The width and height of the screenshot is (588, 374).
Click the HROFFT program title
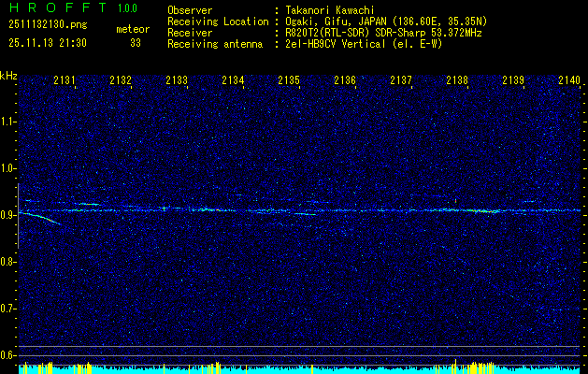point(57,7)
